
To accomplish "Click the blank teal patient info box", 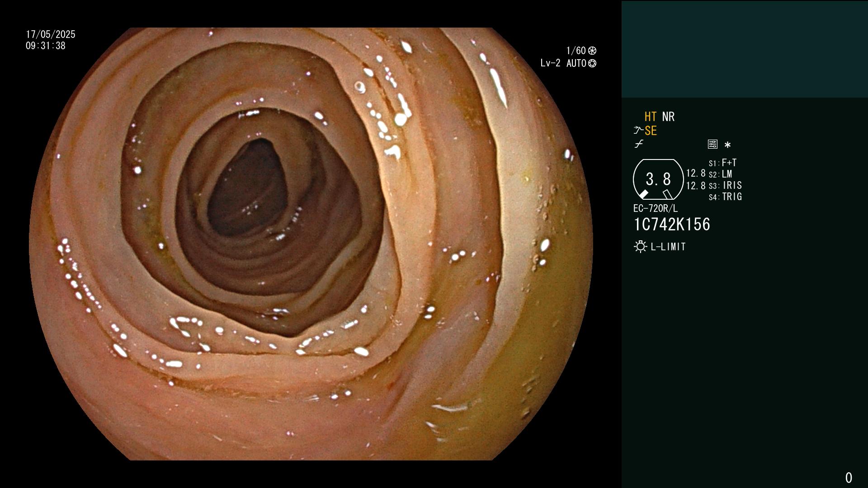I will tap(745, 49).
